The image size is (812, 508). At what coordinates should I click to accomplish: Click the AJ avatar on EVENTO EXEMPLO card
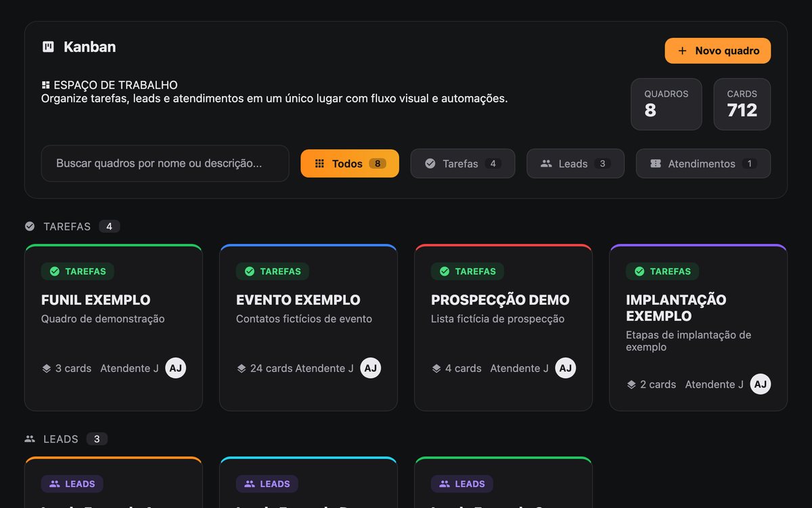pyautogui.click(x=370, y=368)
